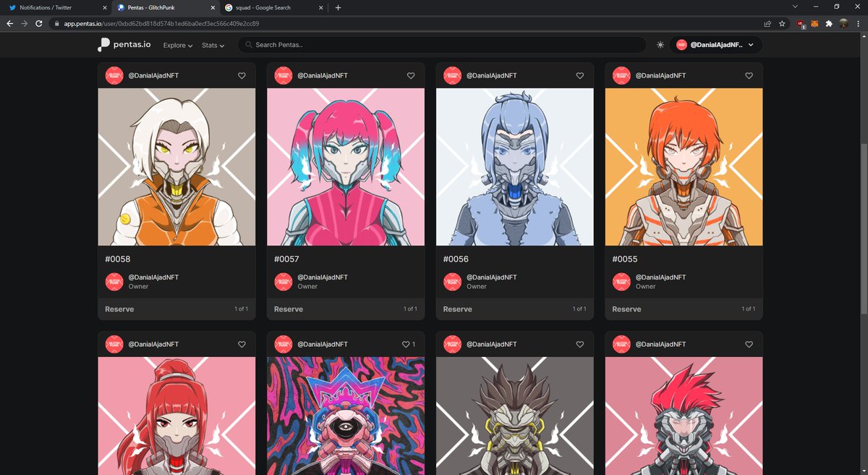868x475 pixels.
Task: Open the Explore dropdown menu
Action: tap(176, 45)
